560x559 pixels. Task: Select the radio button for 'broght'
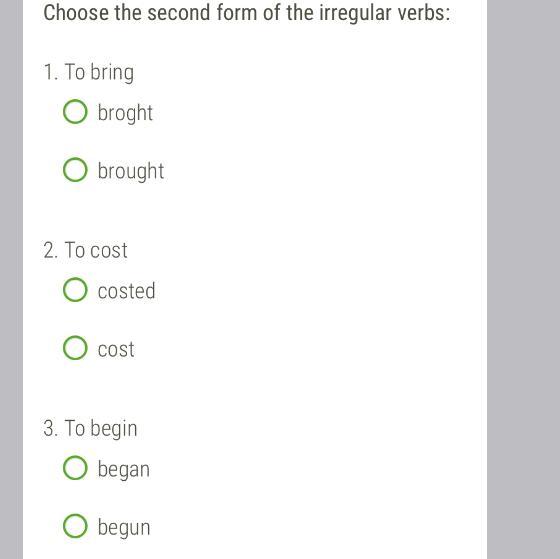tap(75, 111)
